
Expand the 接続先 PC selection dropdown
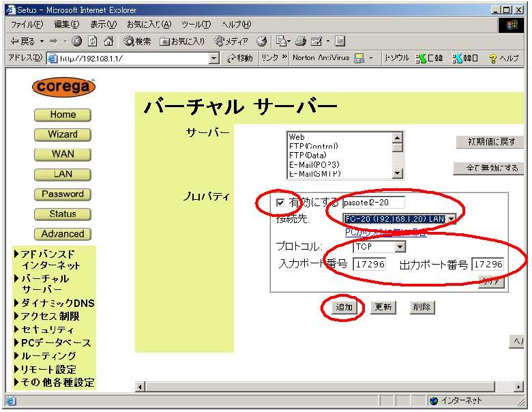click(450, 219)
